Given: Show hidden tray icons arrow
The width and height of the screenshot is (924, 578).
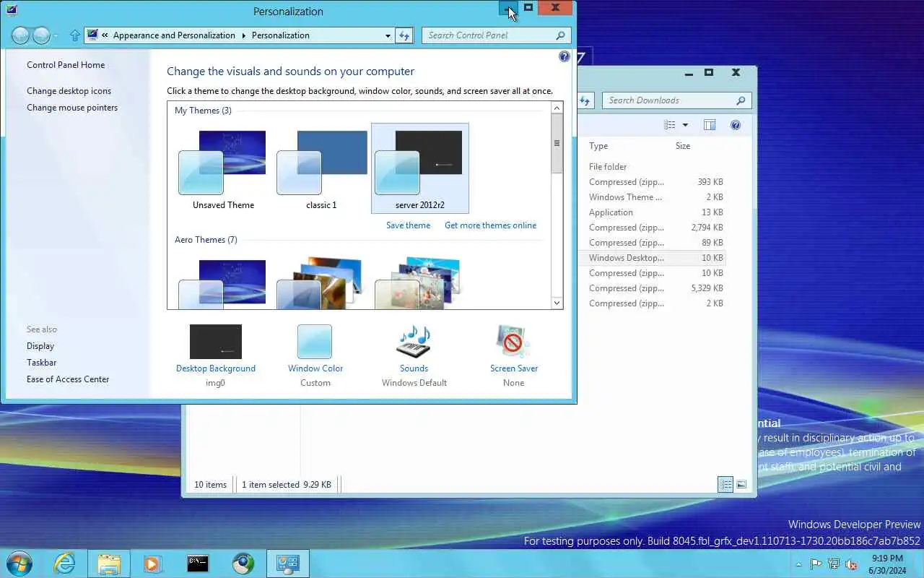Looking at the screenshot, I should point(798,564).
